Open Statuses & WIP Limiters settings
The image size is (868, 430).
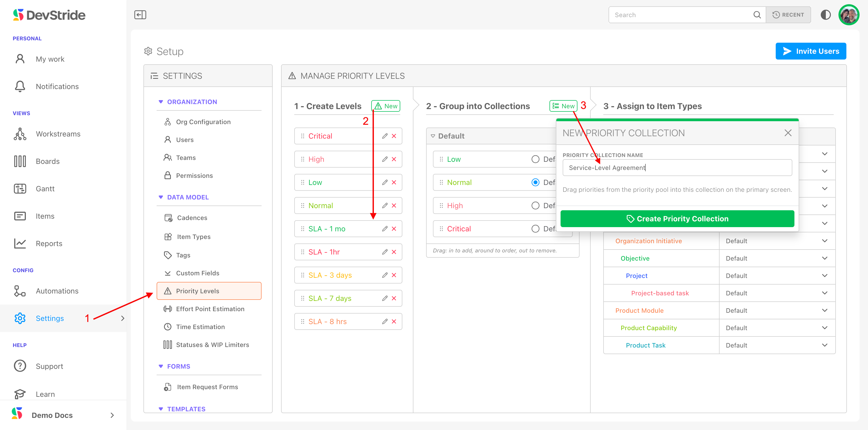pos(212,345)
